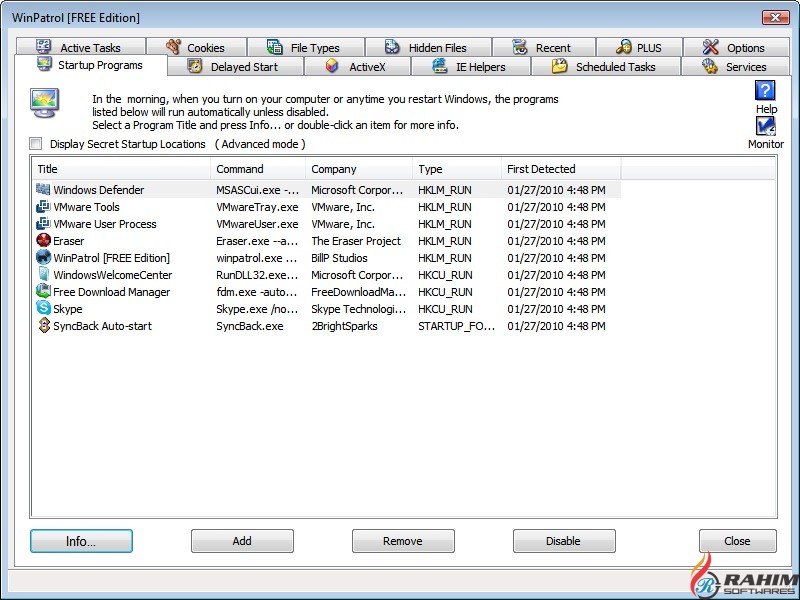
Task: Select the Free Download Manager title
Action: pos(112,292)
